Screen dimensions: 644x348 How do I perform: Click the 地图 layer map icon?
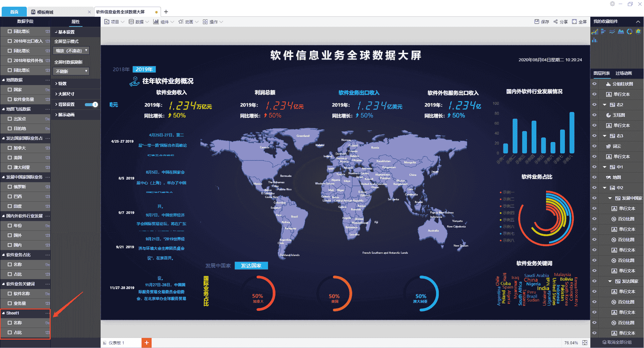(608, 178)
